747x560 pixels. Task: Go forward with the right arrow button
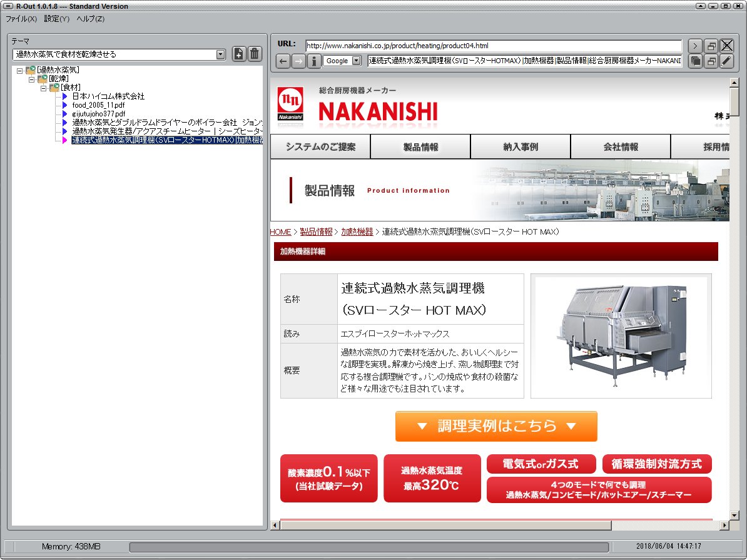click(x=298, y=61)
